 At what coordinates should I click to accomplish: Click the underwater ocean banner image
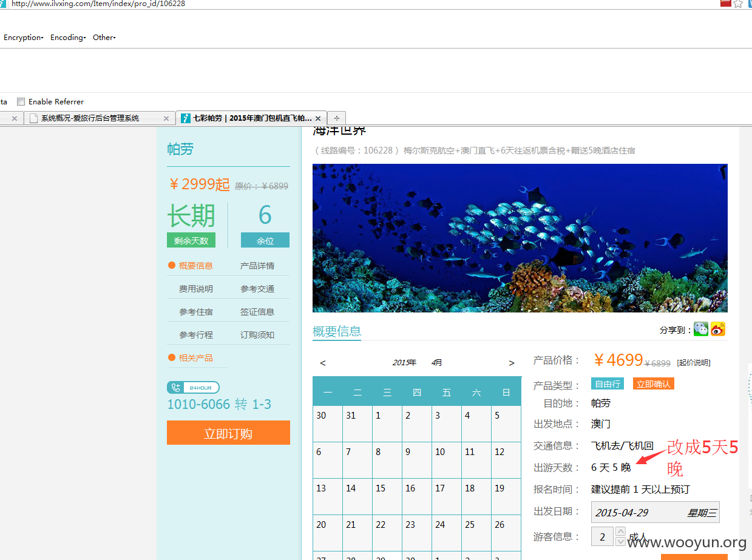(520, 238)
